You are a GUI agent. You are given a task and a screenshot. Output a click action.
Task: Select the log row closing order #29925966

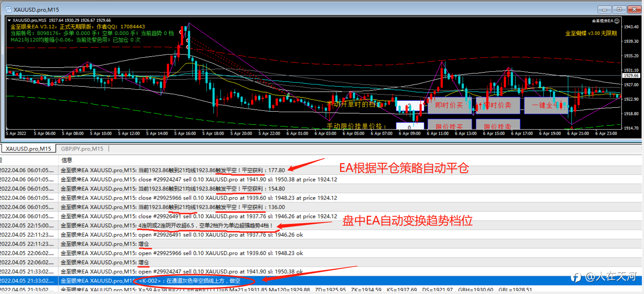(x=321, y=198)
